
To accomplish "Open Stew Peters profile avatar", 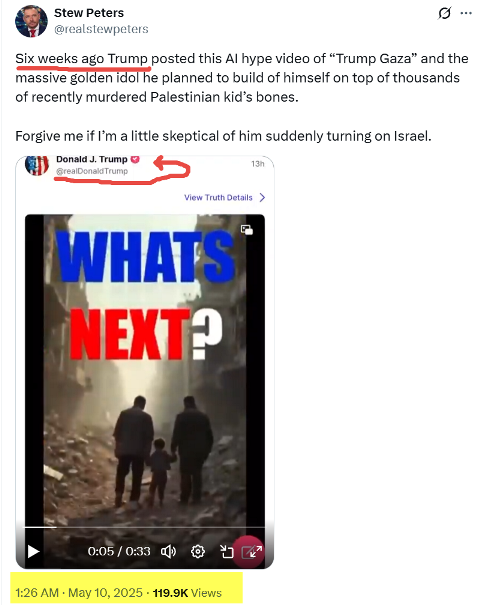I will [31, 21].
